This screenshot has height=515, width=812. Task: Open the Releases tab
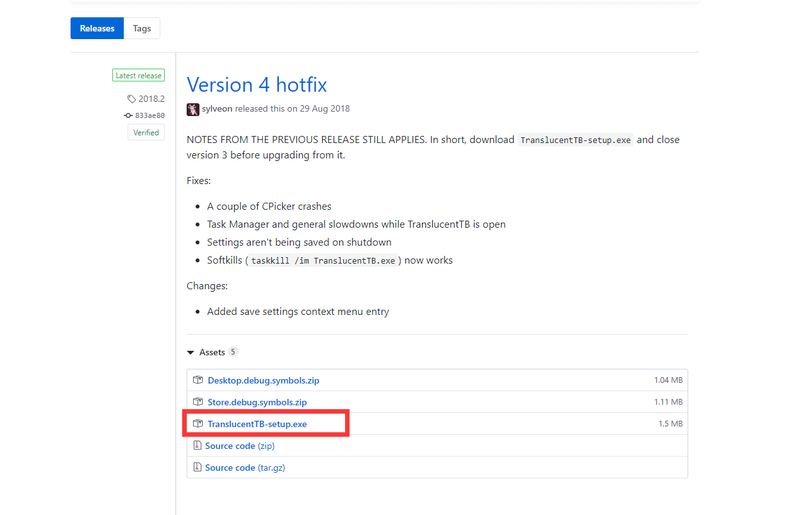(x=97, y=28)
